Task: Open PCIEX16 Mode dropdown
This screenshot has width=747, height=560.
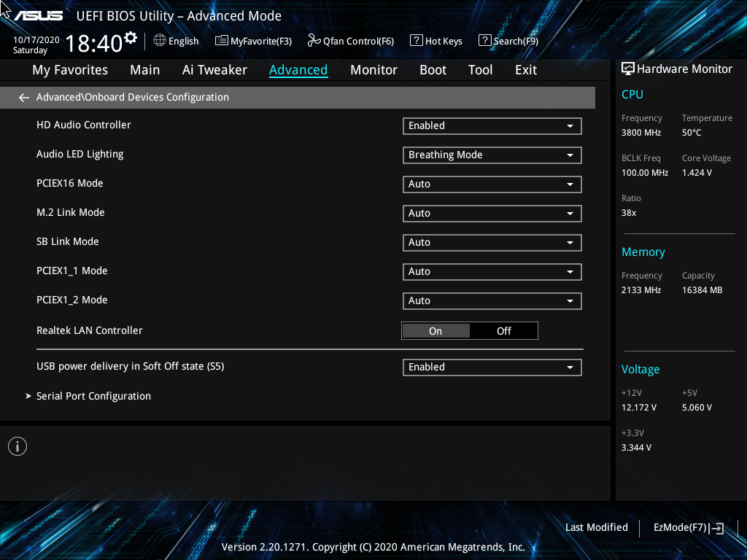Action: (492, 184)
